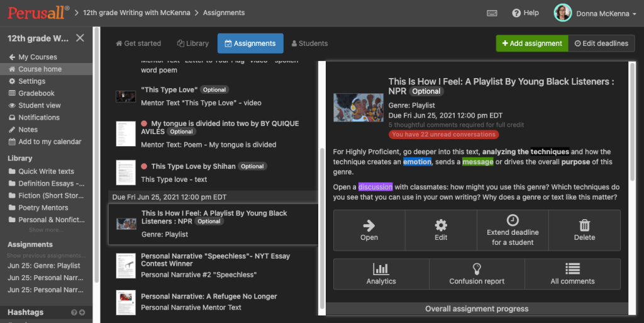This screenshot has height=323, width=644.
Task: Select the Speechless essay thumbnail
Action: coord(126,265)
